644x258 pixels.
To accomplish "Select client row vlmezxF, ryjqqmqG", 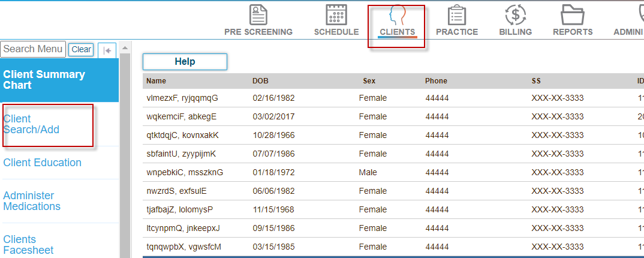I will click(182, 98).
